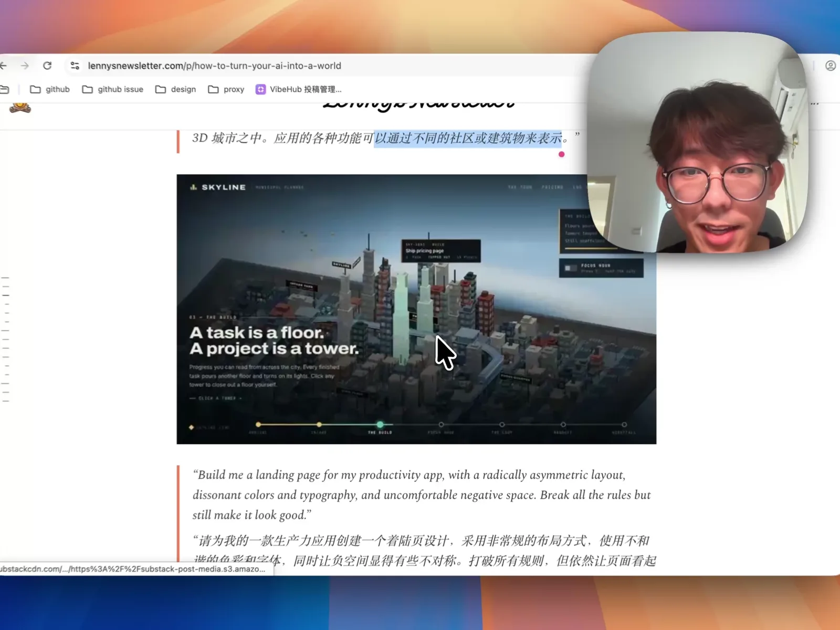Select the first yellow timeline dot
840x630 pixels.
point(258,425)
